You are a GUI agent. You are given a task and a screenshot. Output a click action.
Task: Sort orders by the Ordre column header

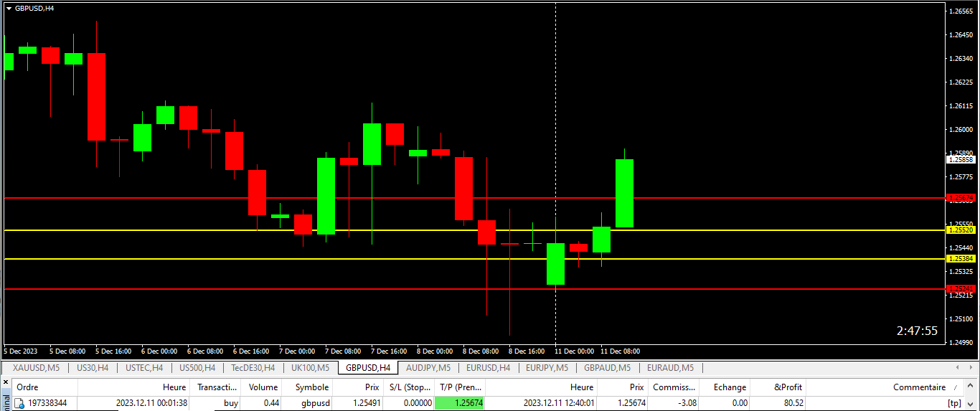[x=27, y=387]
